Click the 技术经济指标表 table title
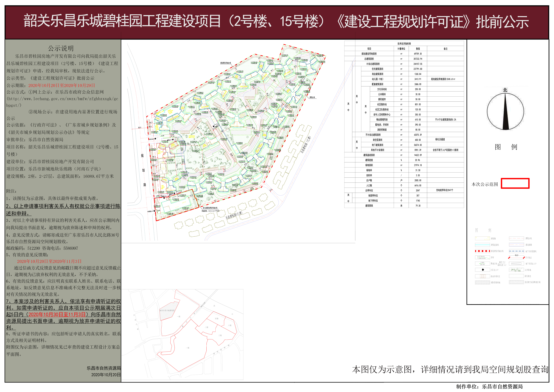The width and height of the screenshot is (554, 392). coord(404,44)
